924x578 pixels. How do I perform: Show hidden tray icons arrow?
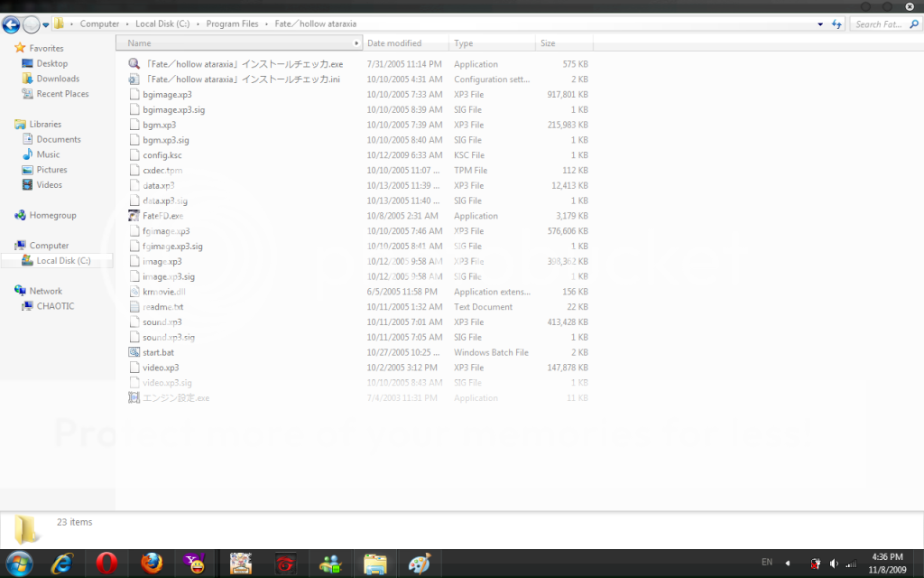[787, 564]
